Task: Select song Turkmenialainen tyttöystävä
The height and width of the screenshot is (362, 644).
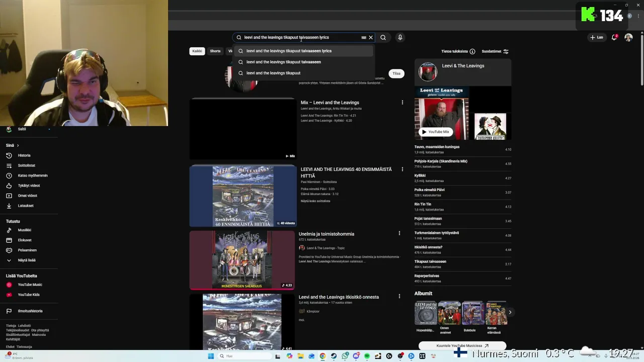Action: (462, 235)
